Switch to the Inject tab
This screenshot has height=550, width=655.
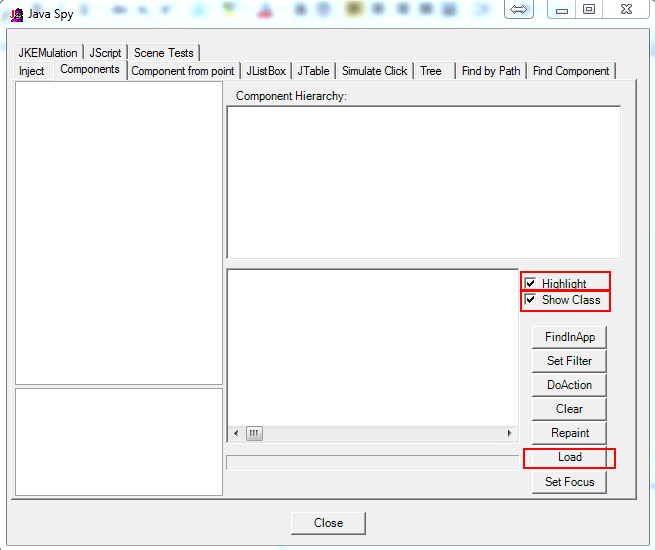coord(32,71)
